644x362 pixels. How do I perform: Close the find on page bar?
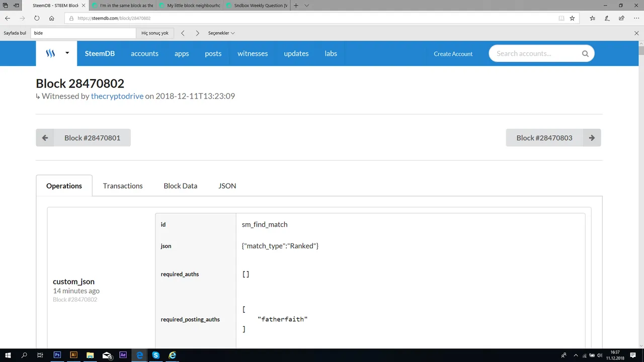pyautogui.click(x=636, y=33)
